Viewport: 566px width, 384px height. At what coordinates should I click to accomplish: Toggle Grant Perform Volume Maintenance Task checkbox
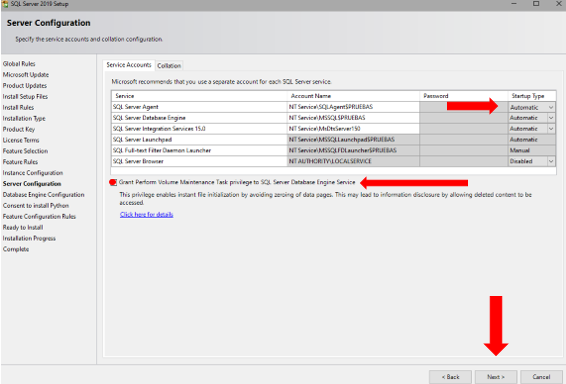(113, 182)
